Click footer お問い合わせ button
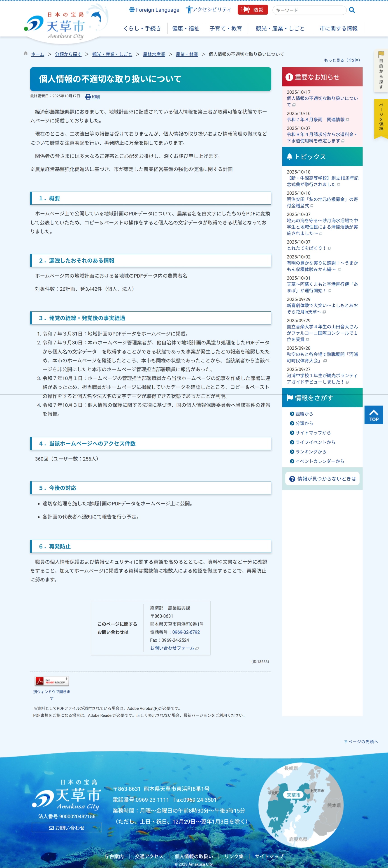 coord(67,828)
